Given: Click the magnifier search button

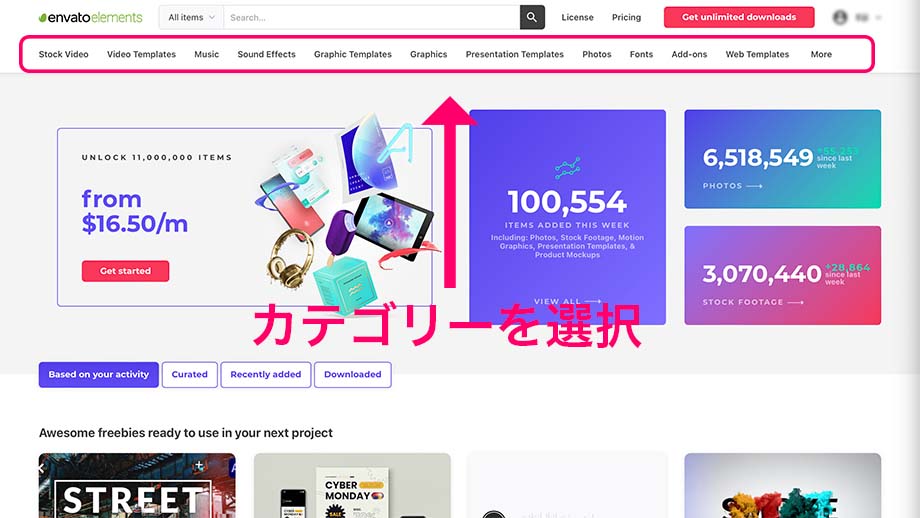Looking at the screenshot, I should click(x=532, y=18).
